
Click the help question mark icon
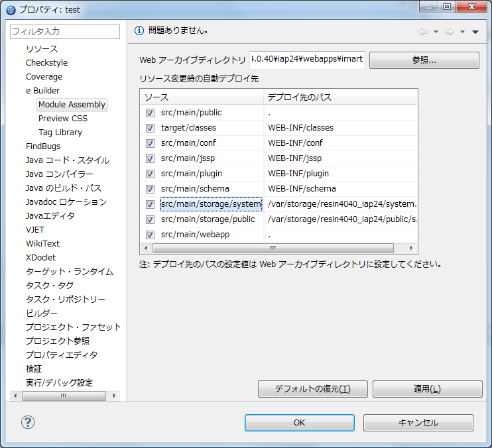point(28,422)
